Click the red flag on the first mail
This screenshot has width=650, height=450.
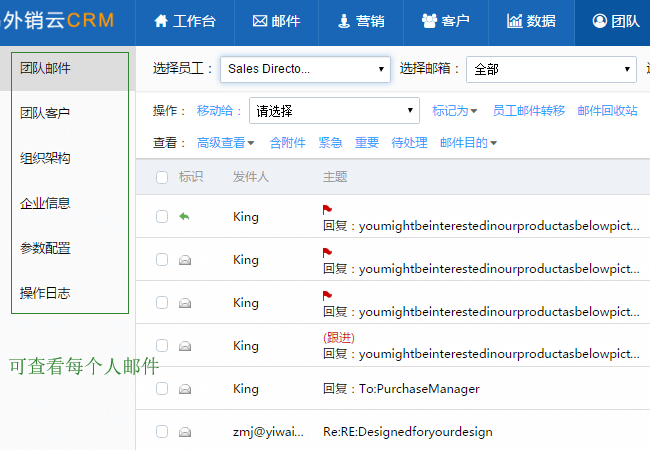pyautogui.click(x=327, y=209)
